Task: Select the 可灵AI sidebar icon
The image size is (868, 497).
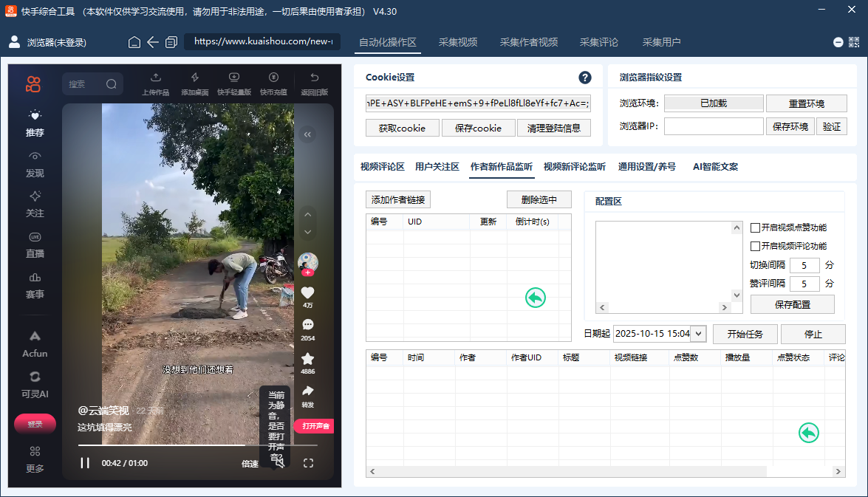Action: coord(34,378)
